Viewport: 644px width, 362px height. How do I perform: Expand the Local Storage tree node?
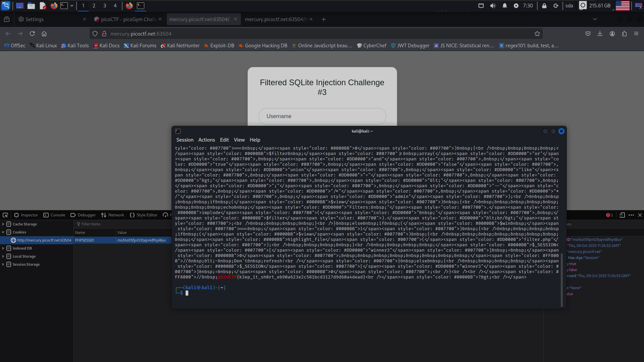(x=3, y=256)
